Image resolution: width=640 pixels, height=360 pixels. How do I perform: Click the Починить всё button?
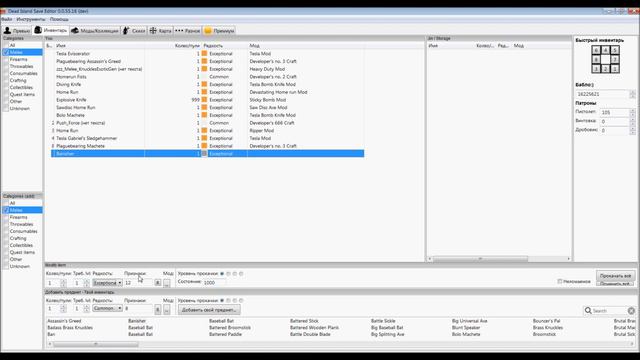click(x=615, y=283)
